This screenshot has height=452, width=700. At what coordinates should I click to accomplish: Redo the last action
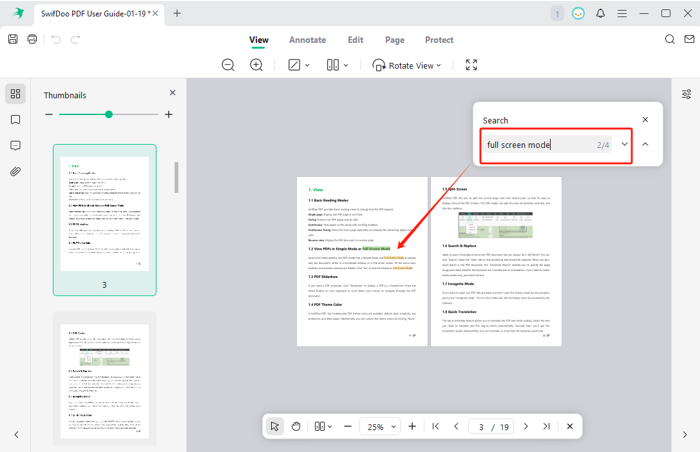coord(75,39)
